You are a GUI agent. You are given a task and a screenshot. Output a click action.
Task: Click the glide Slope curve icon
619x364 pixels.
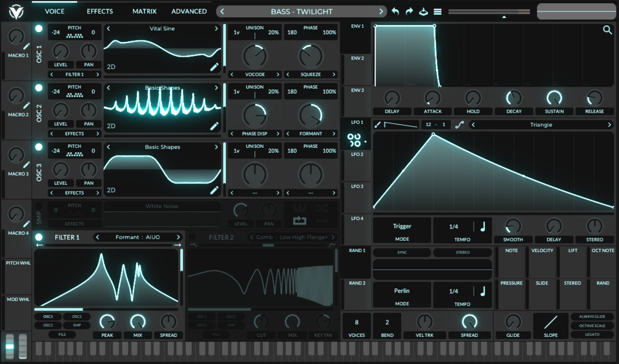(x=550, y=323)
